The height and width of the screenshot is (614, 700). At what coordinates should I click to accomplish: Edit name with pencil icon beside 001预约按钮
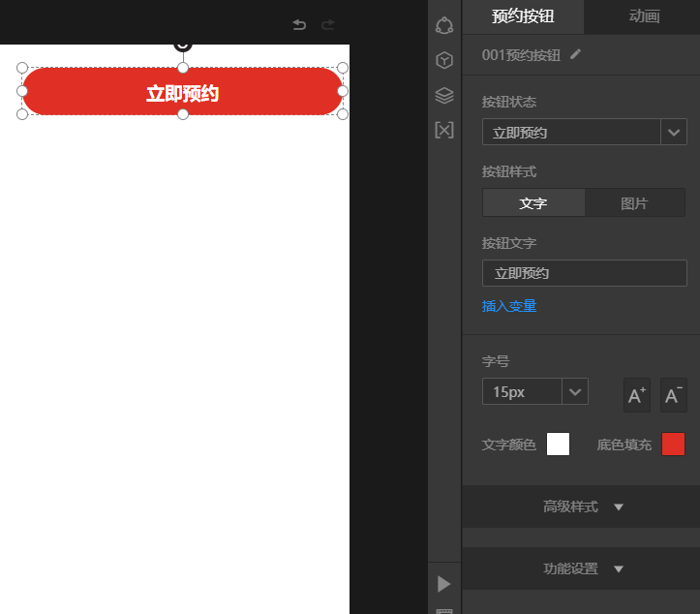click(576, 54)
